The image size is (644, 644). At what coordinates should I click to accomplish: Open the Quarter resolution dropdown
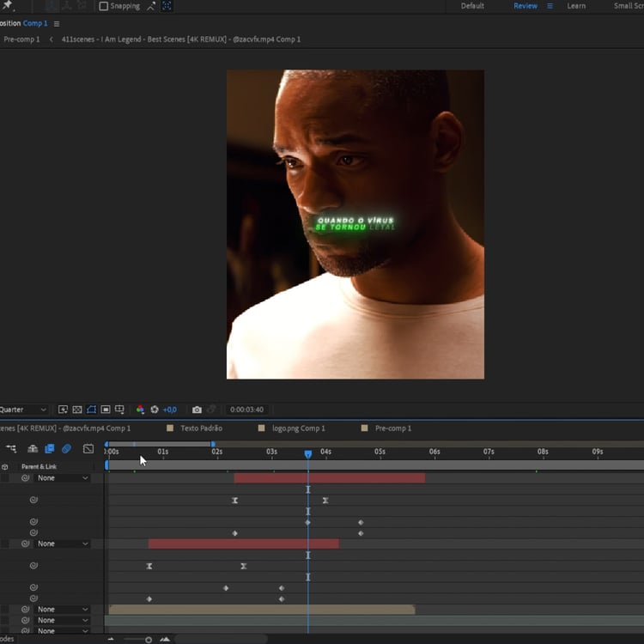pyautogui.click(x=24, y=410)
